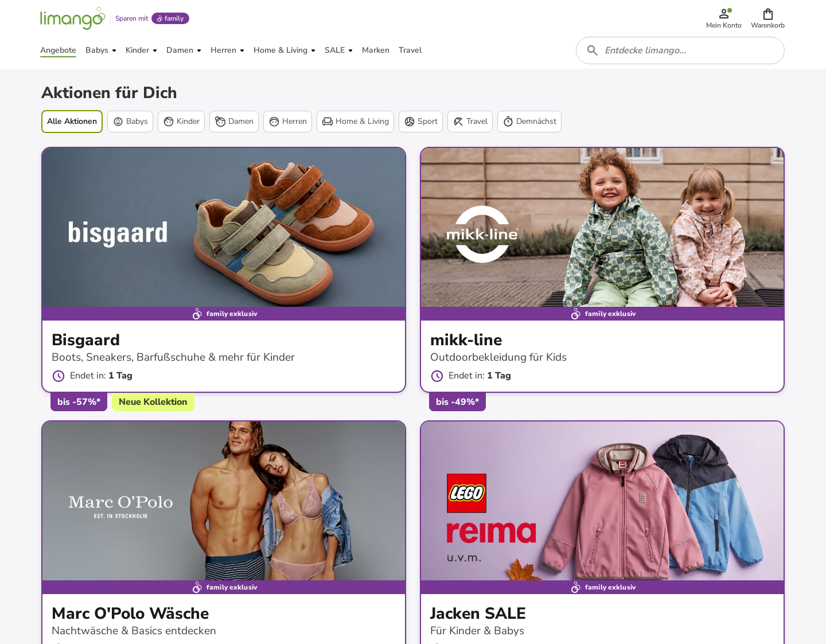Click the clock icon in mikk-line card
Image resolution: width=826 pixels, height=644 pixels.
coord(437,376)
